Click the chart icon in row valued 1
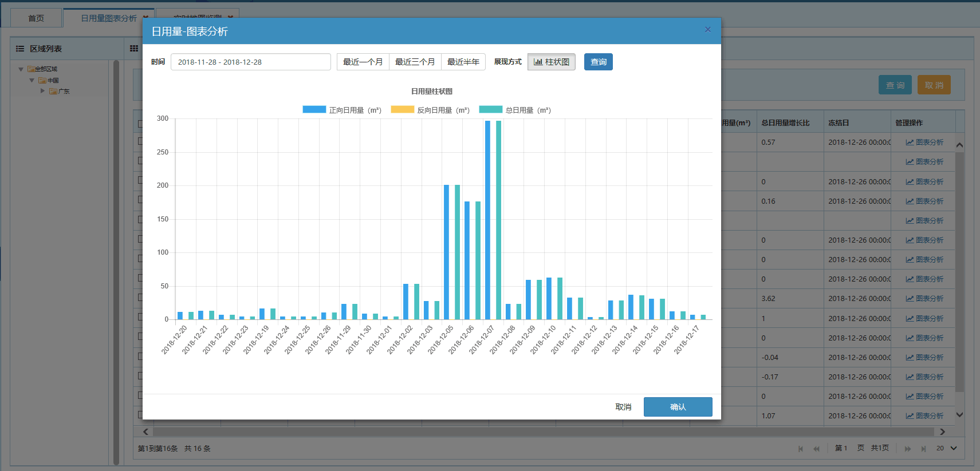 [x=910, y=319]
